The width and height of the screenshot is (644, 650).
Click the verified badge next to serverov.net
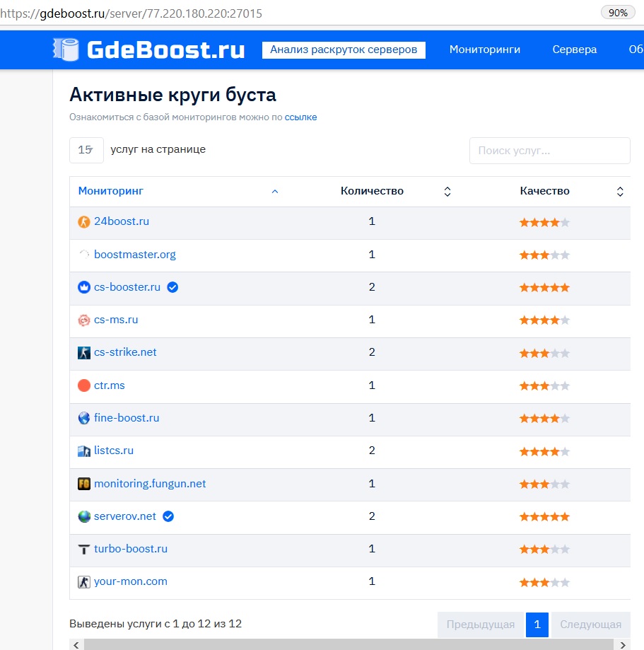(168, 516)
